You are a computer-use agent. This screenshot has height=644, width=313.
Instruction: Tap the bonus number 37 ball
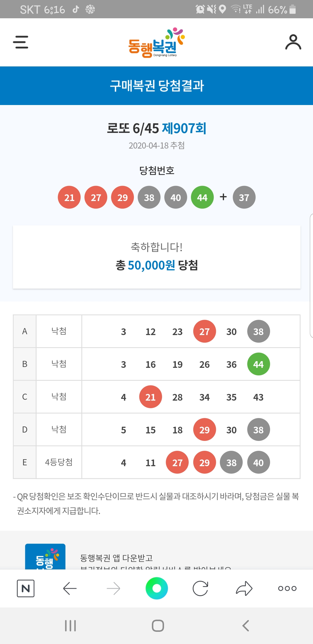click(x=244, y=197)
